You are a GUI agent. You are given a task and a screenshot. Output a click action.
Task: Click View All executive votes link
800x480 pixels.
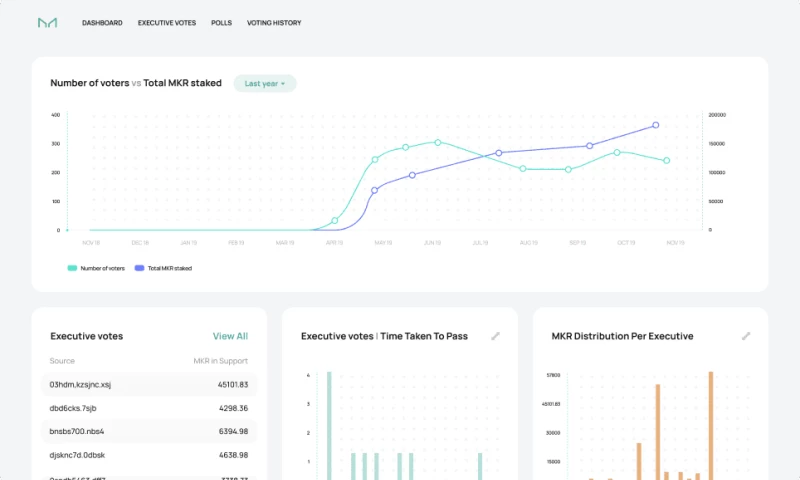pos(230,336)
